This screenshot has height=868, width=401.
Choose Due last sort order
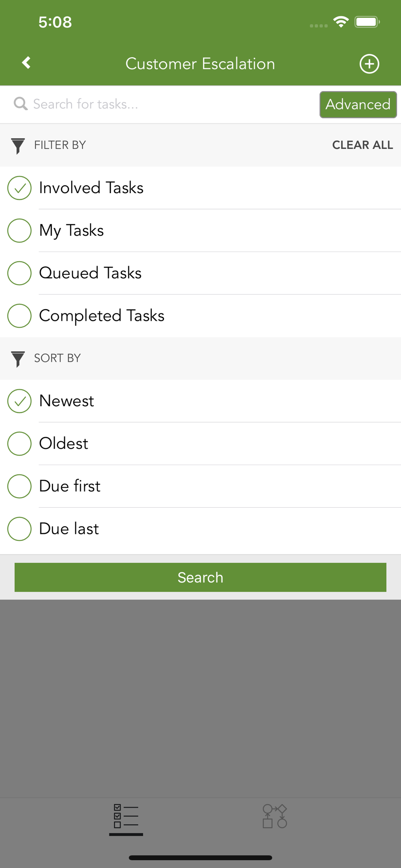(200, 529)
